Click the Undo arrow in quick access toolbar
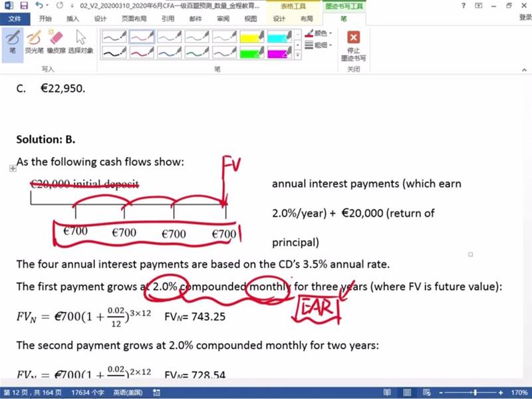 pos(39,5)
